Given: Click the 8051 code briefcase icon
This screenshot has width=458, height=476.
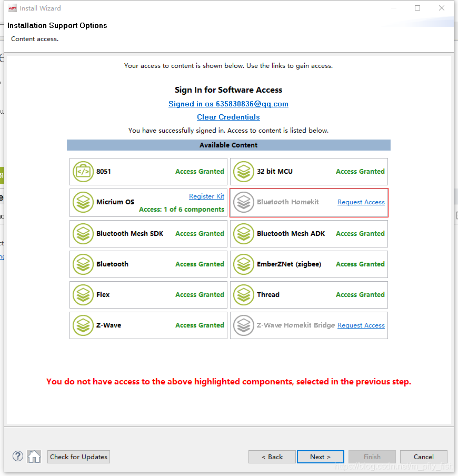Looking at the screenshot, I should click(83, 172).
